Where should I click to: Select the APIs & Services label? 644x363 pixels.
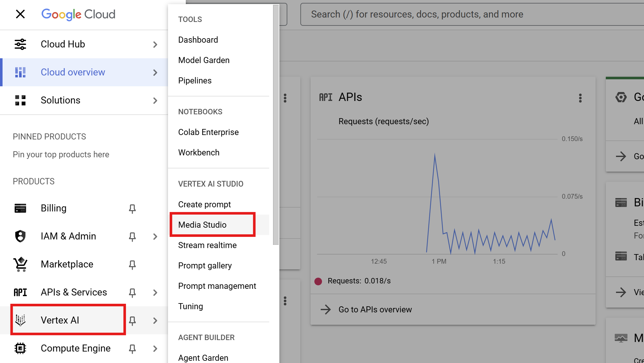click(74, 292)
